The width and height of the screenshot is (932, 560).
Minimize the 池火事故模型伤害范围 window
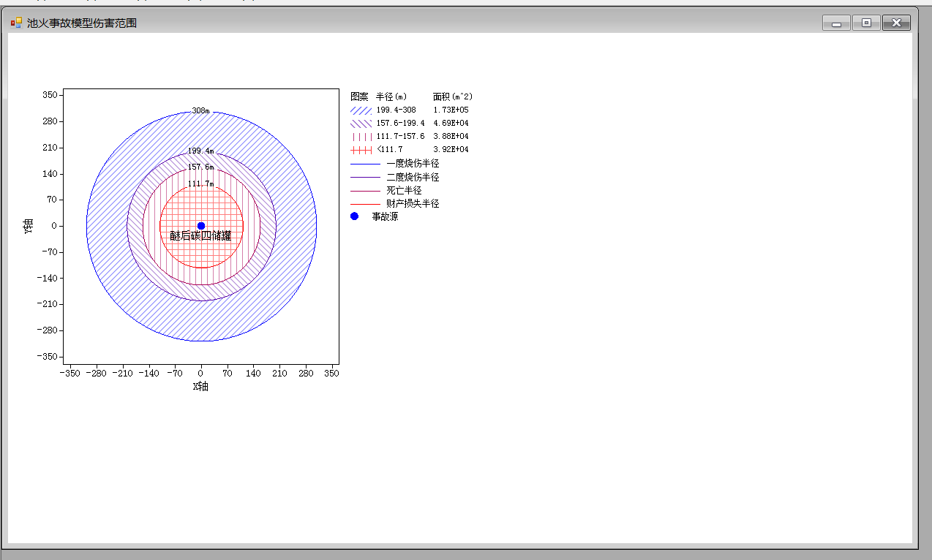pos(836,23)
